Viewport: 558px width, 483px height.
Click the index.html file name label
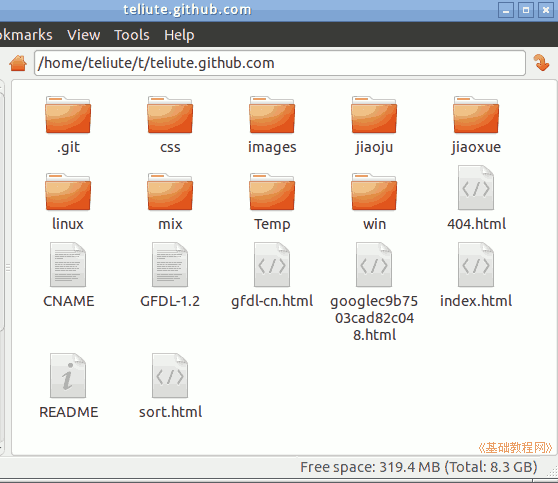coord(476,301)
